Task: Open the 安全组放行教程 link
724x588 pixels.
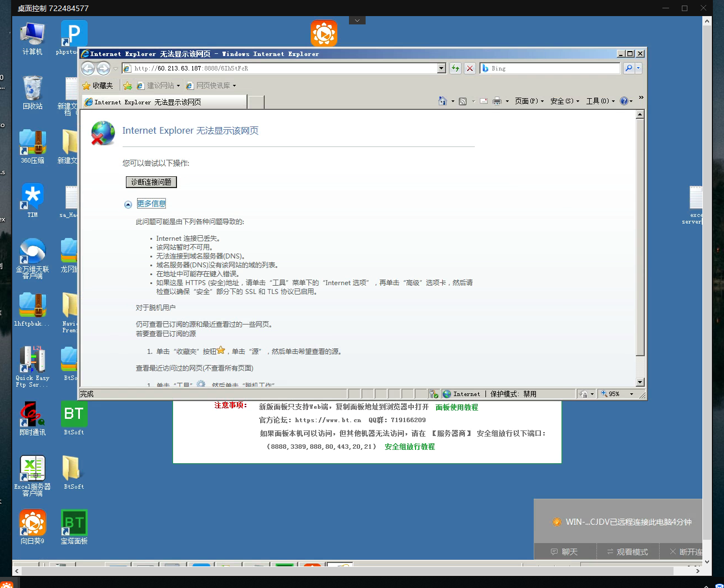Action: tap(409, 447)
